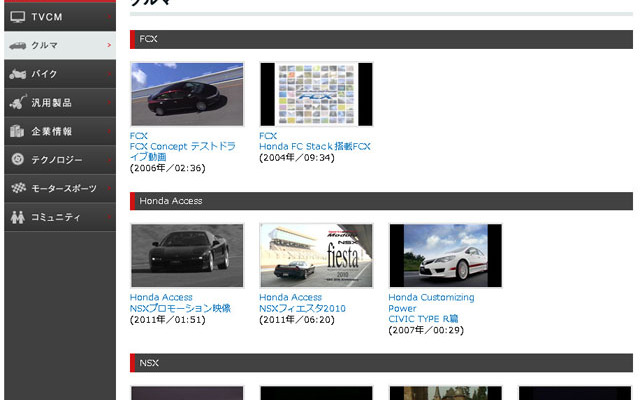Open the バイク menu section
This screenshot has height=400, width=640.
[x=60, y=74]
